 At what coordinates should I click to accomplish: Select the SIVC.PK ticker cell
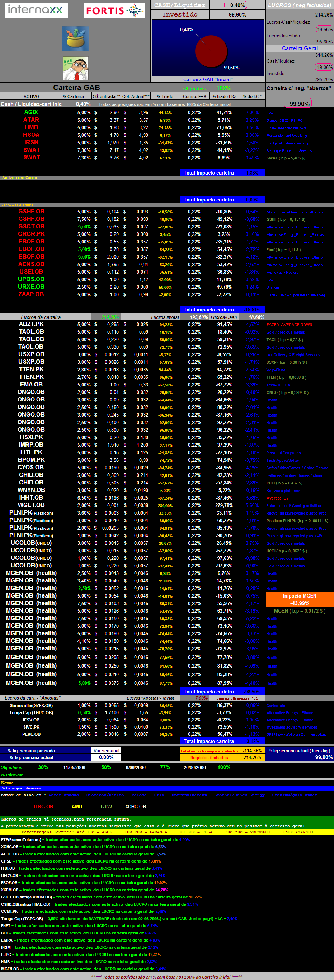(31, 727)
